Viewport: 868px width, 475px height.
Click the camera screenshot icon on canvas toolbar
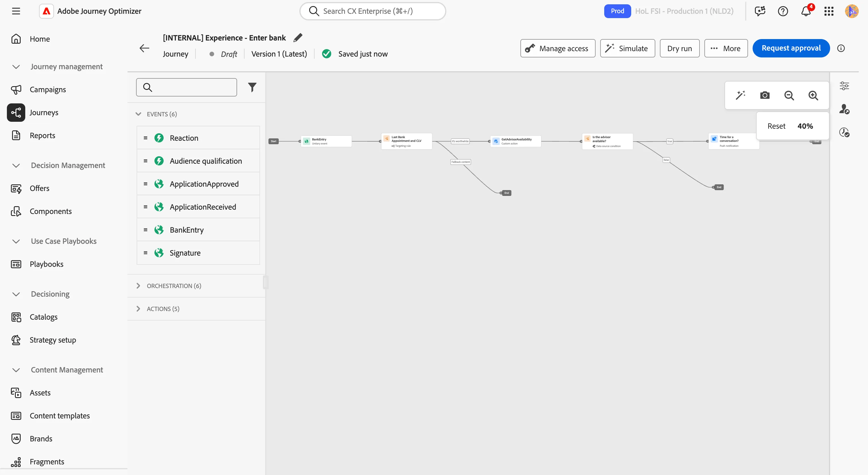point(765,95)
